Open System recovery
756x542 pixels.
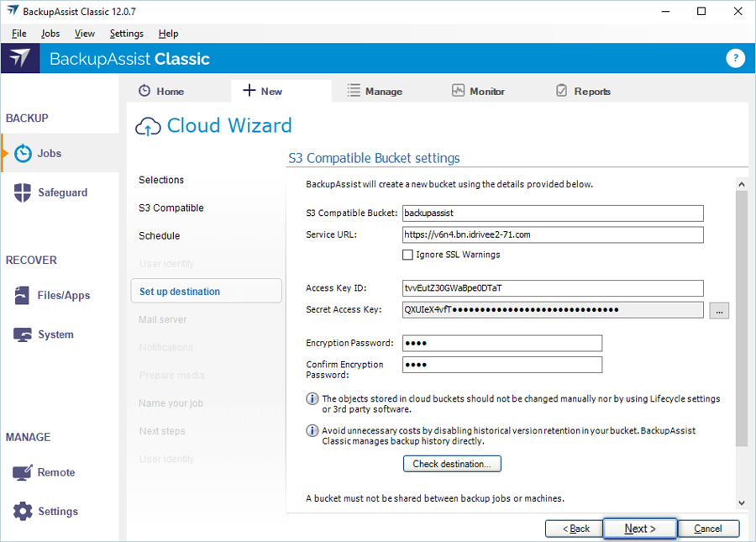[45, 334]
